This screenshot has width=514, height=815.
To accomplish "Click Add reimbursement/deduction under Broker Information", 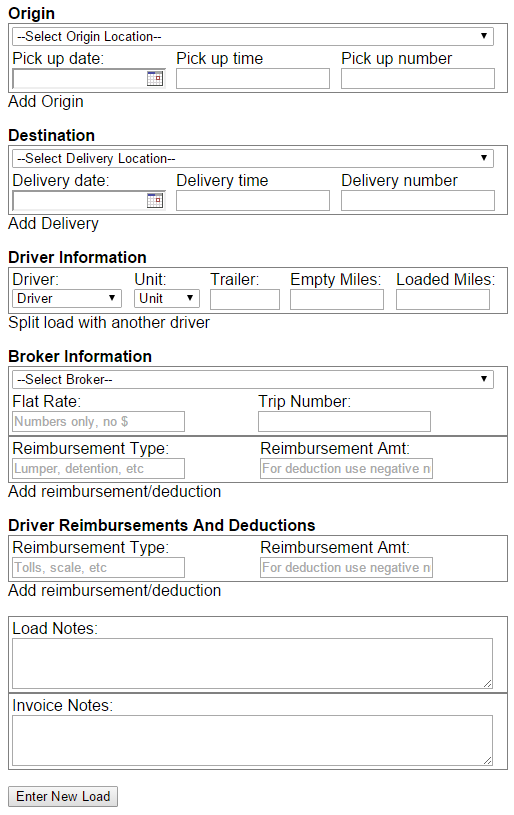I will click(115, 491).
